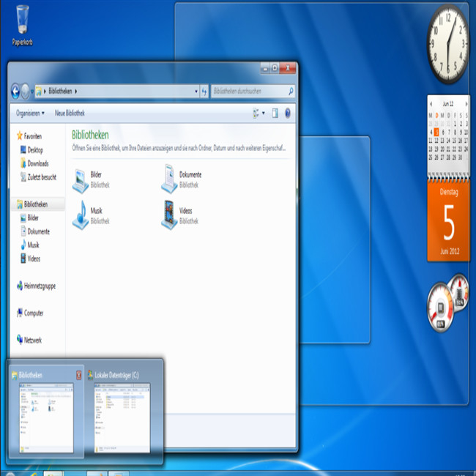Select highlighted day 5 in calendar grid
Screen dimensions: 476x476
(x=436, y=132)
